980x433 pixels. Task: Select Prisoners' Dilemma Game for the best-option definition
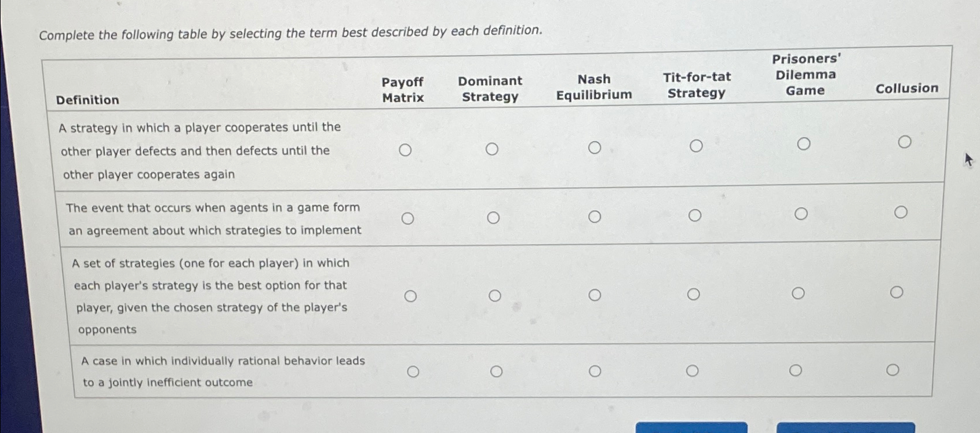pos(799,292)
